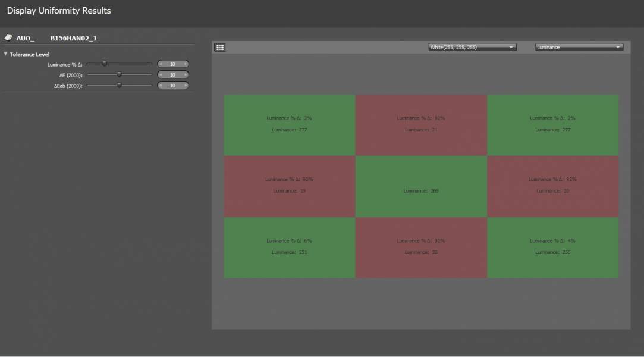Click the ΔEab (2000) value field
This screenshot has height=357, width=644.
[172, 86]
